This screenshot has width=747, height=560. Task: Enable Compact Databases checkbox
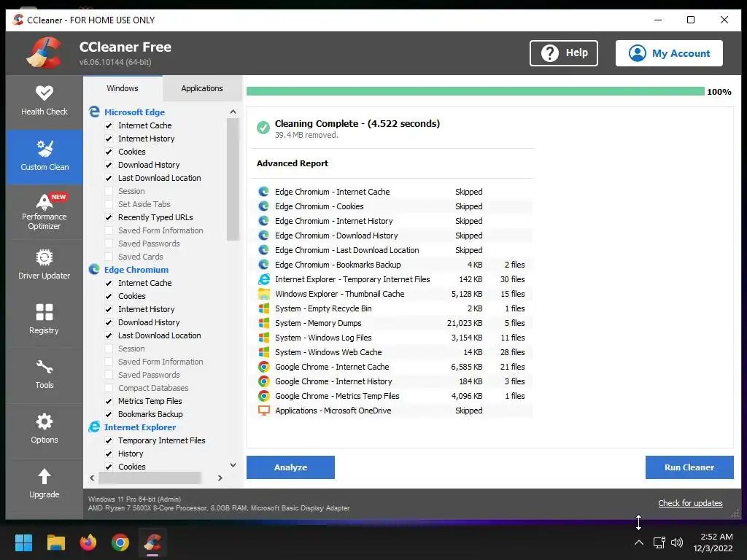tap(109, 388)
